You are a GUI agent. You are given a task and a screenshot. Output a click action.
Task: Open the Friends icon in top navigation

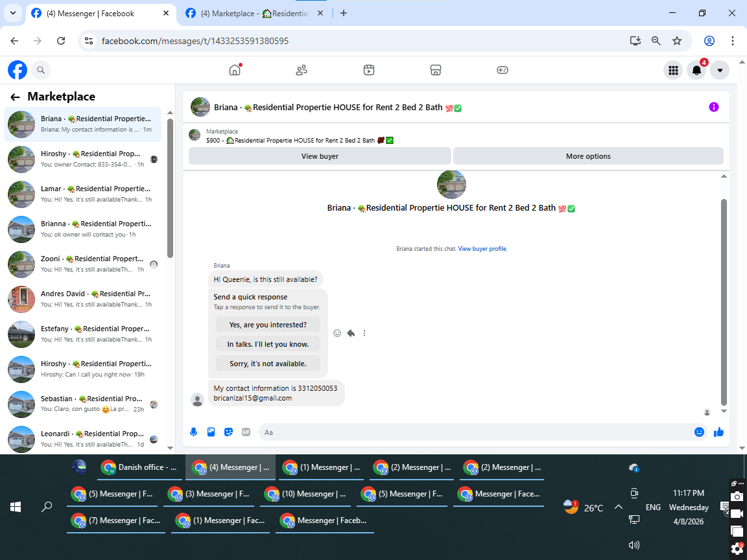[302, 70]
